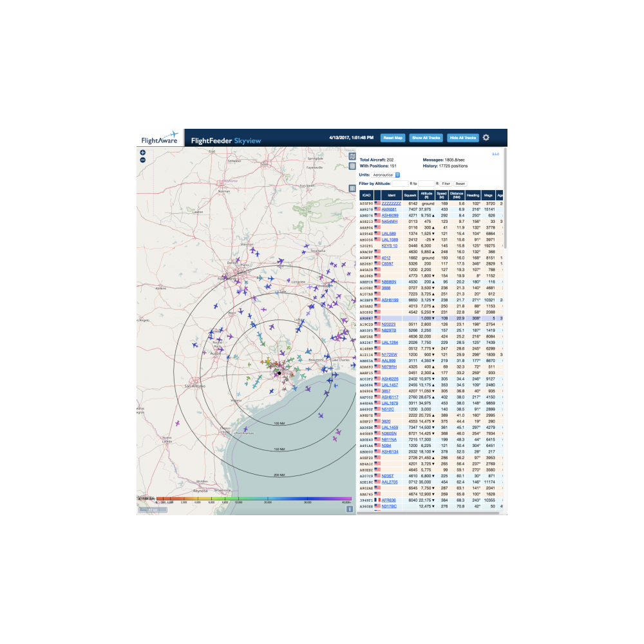
Task: Open the N979RH flight link
Action: [x=389, y=367]
